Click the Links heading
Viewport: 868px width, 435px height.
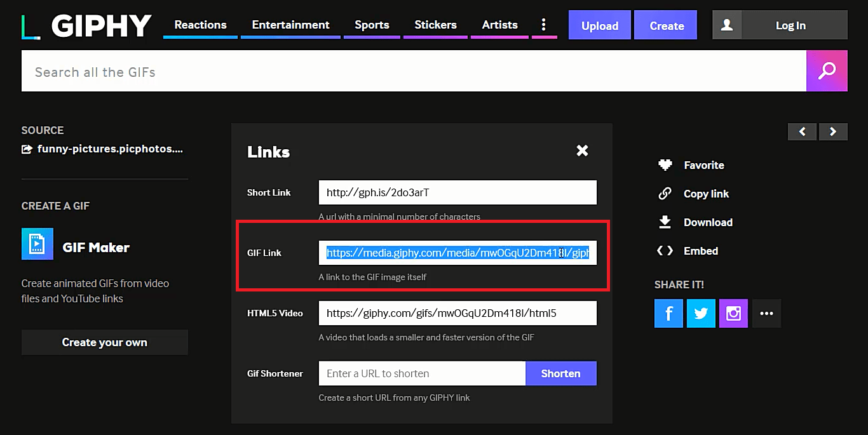point(268,152)
